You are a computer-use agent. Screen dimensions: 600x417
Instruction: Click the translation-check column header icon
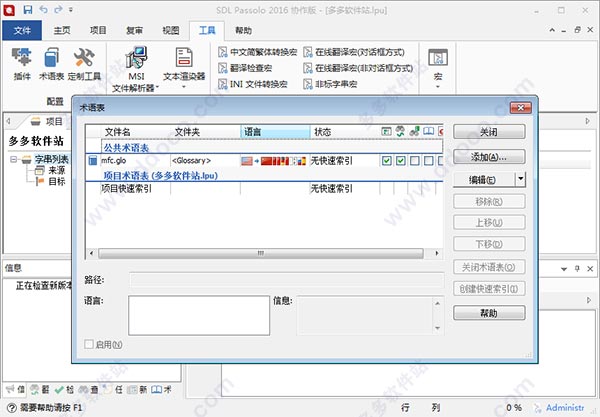400,132
